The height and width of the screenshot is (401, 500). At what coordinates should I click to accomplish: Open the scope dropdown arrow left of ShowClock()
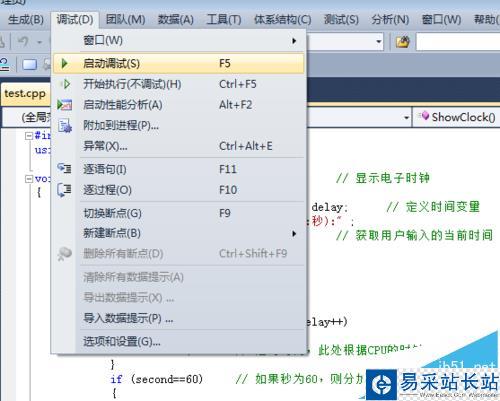[x=406, y=118]
